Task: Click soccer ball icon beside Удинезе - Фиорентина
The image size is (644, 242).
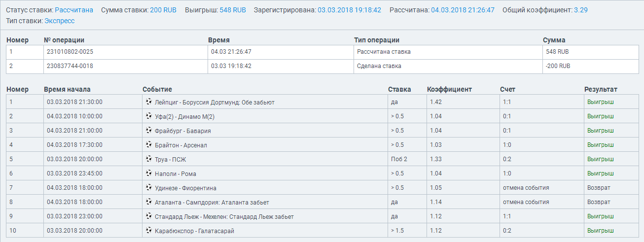Action: click(x=149, y=188)
